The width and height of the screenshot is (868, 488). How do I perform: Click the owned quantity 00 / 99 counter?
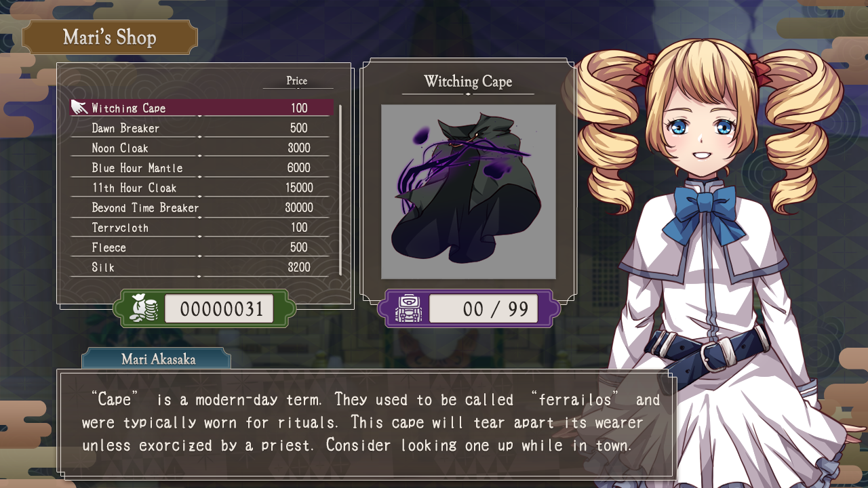point(484,309)
